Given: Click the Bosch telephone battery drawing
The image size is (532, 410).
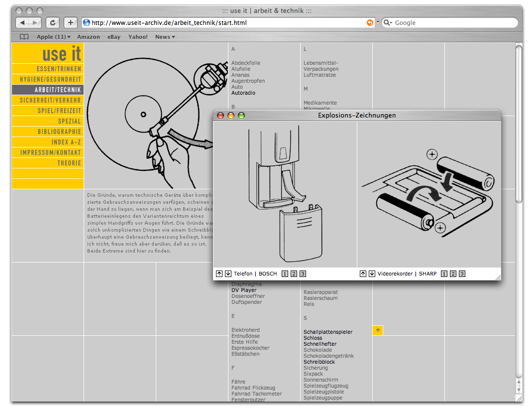Looking at the screenshot, I should (x=285, y=194).
